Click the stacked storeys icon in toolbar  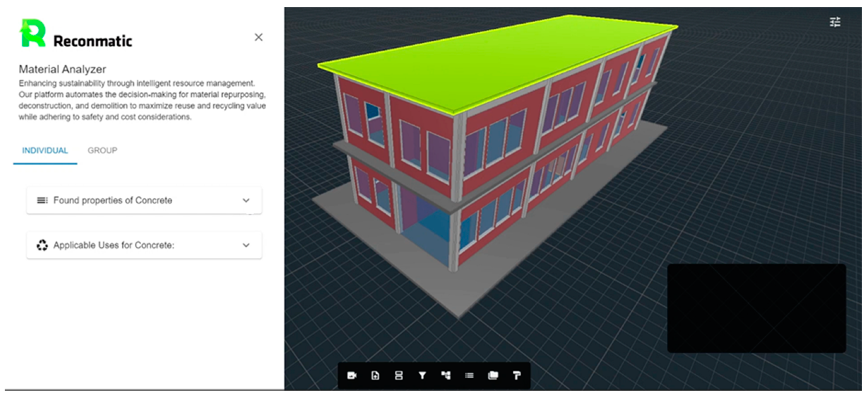click(399, 375)
